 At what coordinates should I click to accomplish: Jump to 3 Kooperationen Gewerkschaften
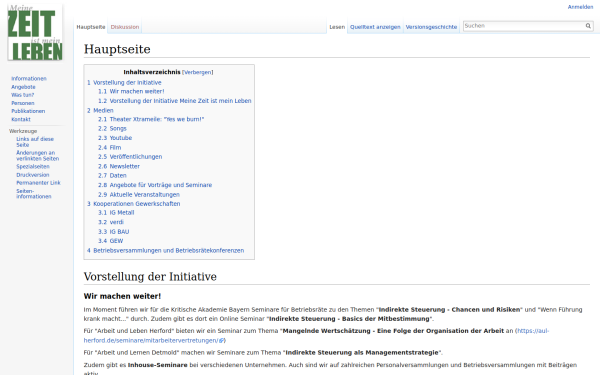pos(133,204)
